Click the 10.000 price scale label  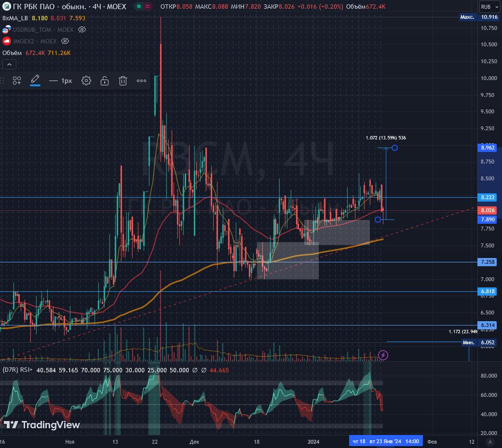[x=489, y=78]
